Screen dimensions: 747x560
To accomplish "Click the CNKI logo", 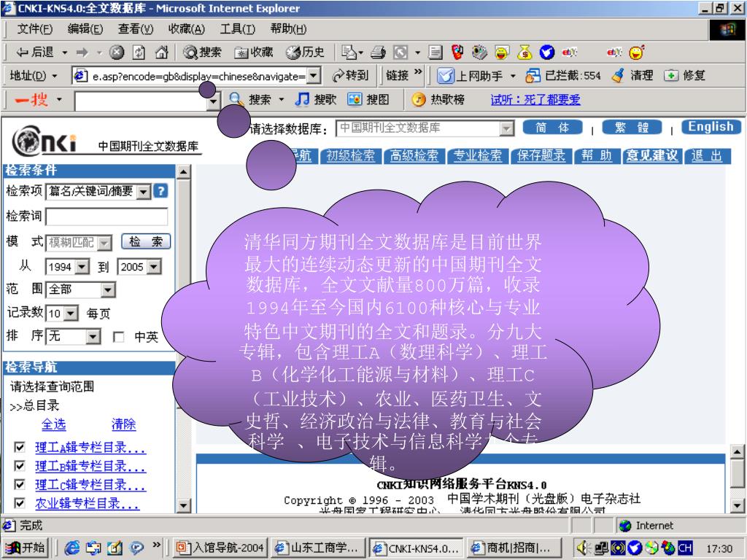I will [x=44, y=141].
